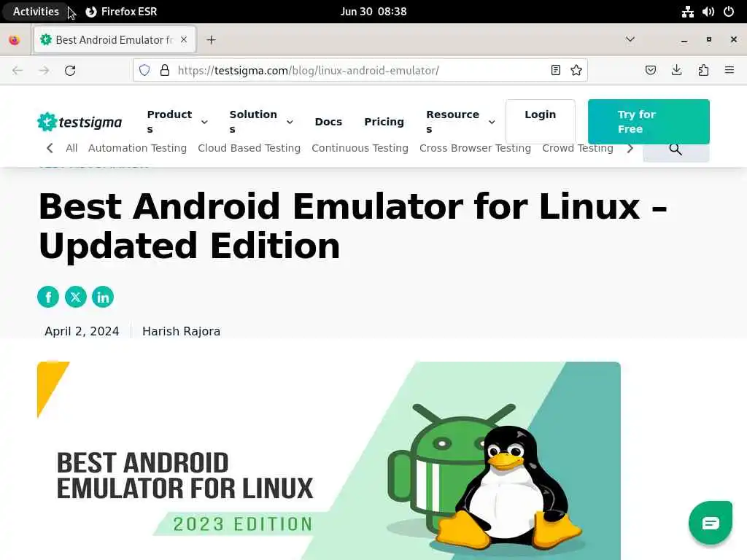Open the Firefox View pinned icon

(x=15, y=40)
